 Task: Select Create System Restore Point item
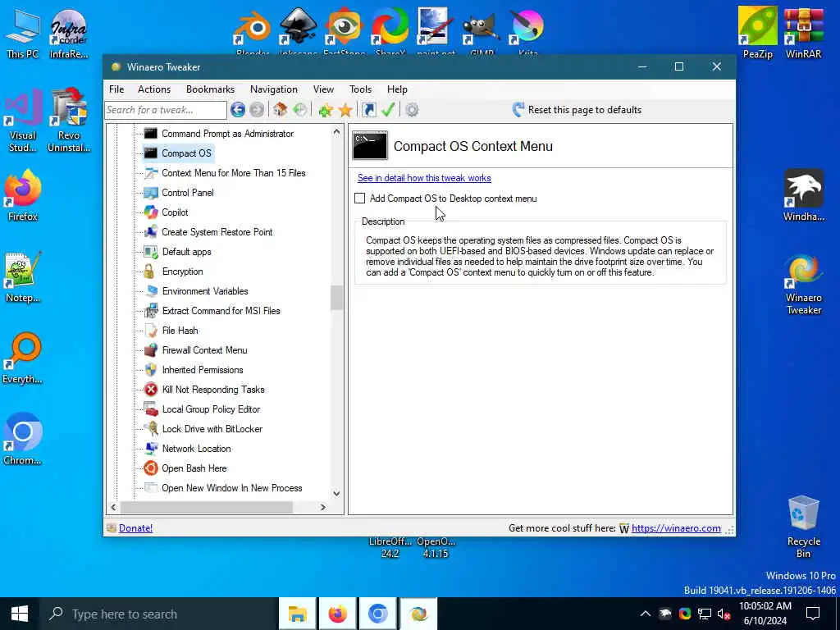(217, 232)
